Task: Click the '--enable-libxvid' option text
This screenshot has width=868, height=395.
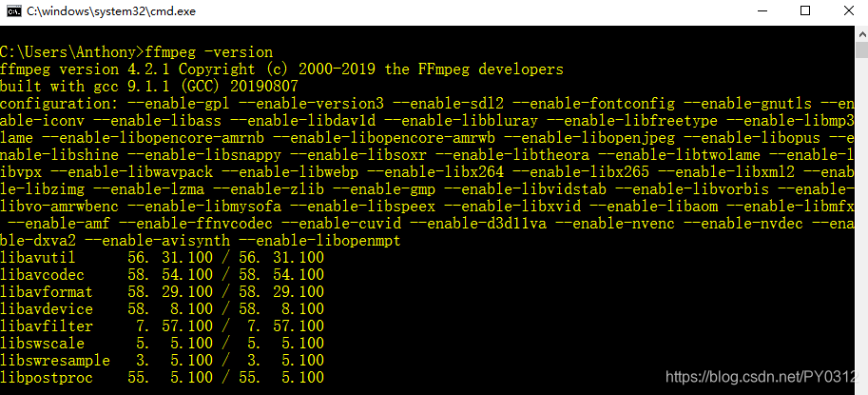Action: point(512,207)
